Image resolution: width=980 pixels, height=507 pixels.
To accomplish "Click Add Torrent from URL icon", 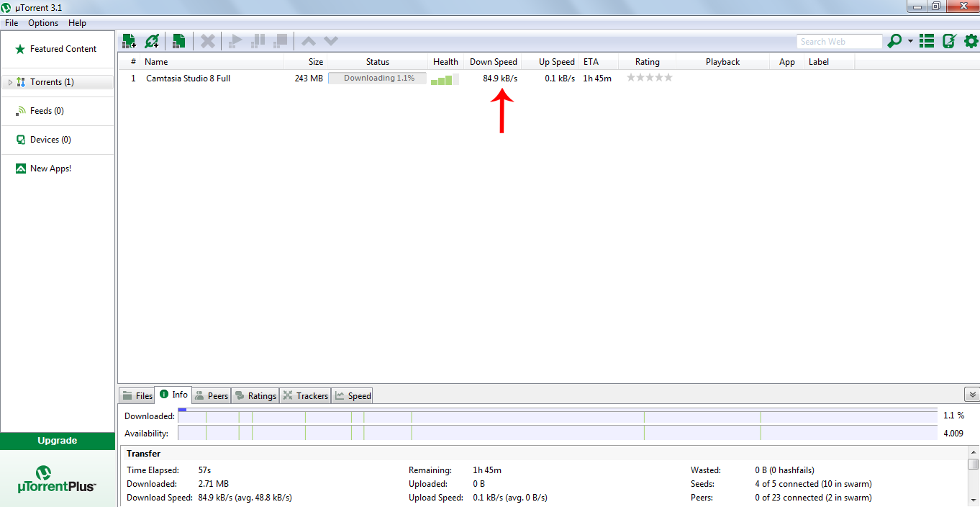I will click(x=152, y=41).
